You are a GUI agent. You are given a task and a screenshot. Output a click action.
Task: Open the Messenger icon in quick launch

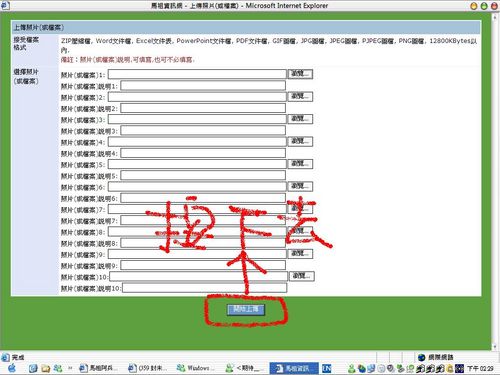point(58,368)
